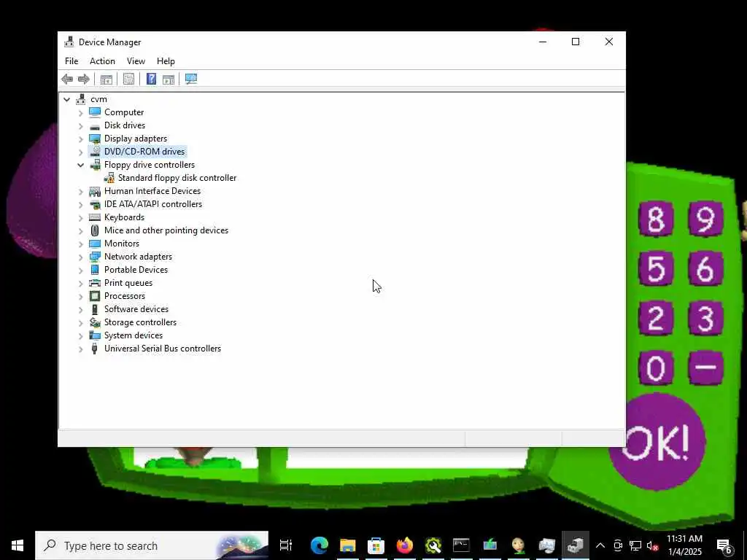This screenshot has height=560, width=747.
Task: Select the 'DVD/CD-ROM drives' label
Action: 144,152
